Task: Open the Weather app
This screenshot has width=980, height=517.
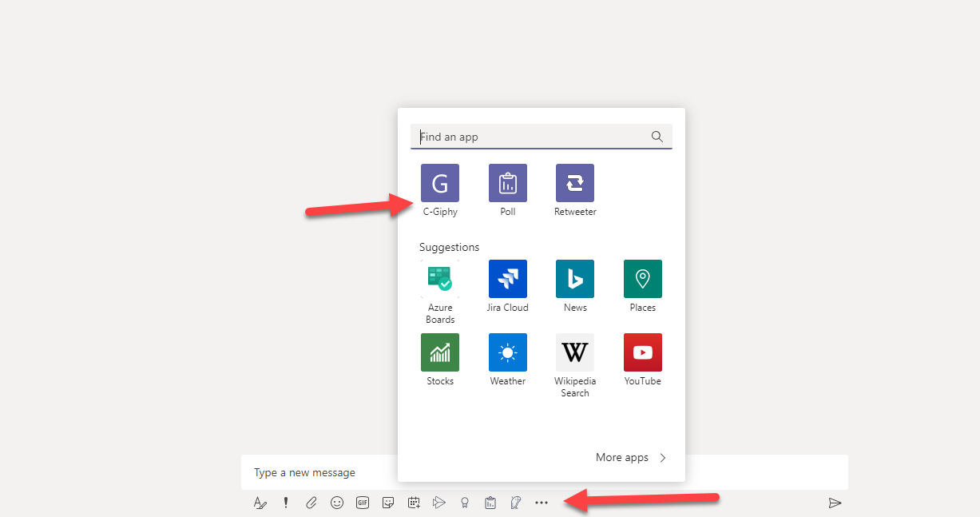Action: coord(508,352)
